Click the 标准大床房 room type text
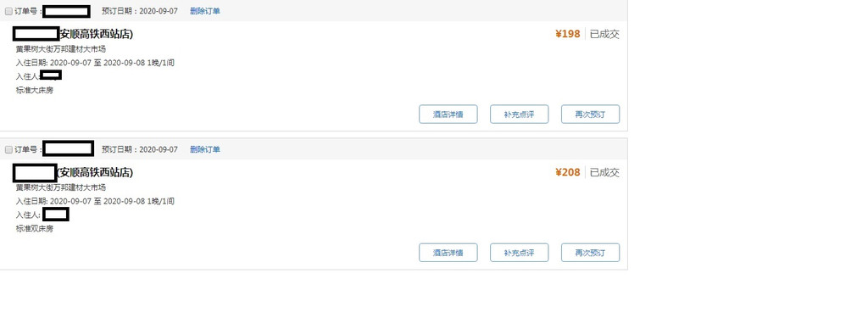Image resolution: width=868 pixels, height=318 pixels. pyautogui.click(x=35, y=90)
